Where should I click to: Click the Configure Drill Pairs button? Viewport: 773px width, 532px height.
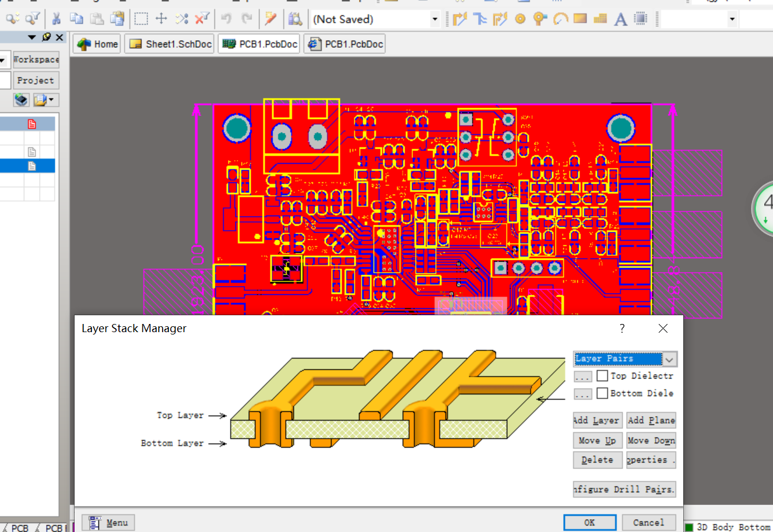(624, 489)
